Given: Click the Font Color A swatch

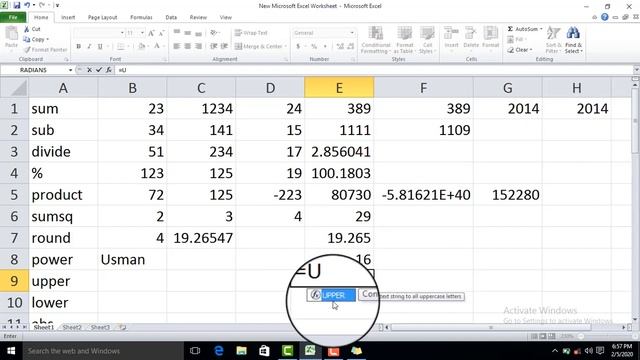Looking at the screenshot, I should click(157, 47).
